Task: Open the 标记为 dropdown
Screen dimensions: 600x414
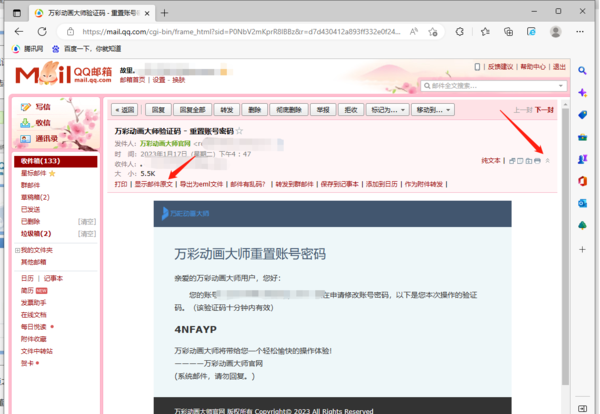Action: click(385, 109)
